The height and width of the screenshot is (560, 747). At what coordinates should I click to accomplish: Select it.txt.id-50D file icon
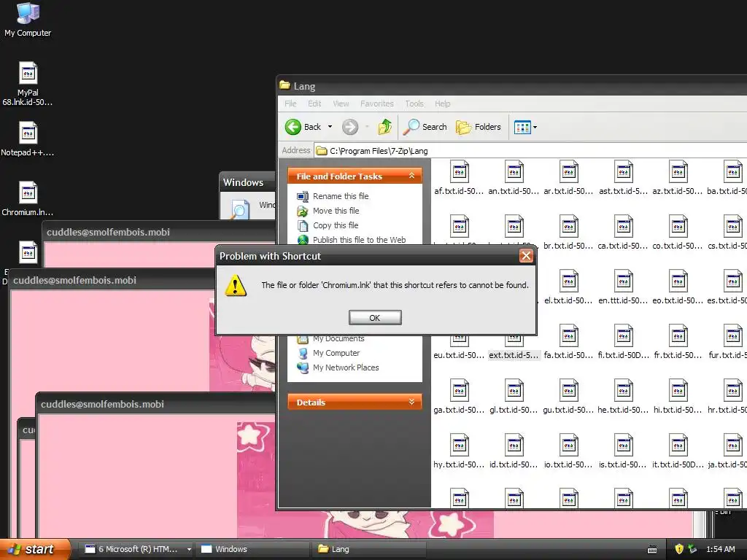[678, 446]
